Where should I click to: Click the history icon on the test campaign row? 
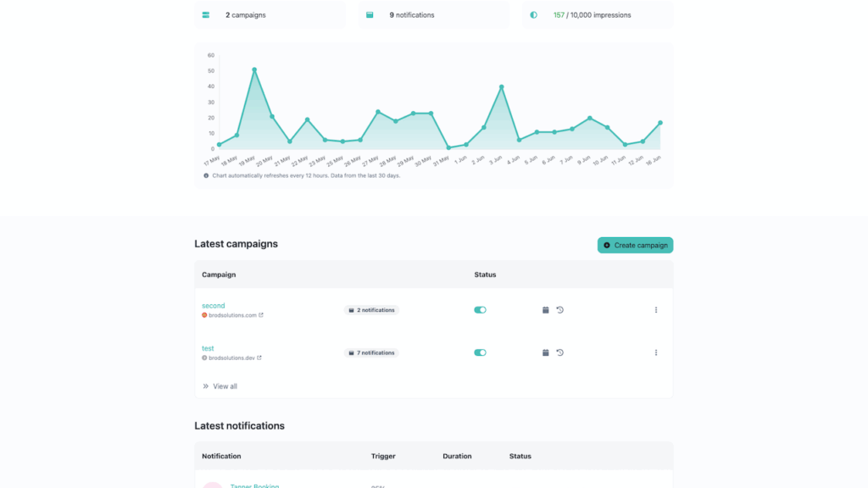(559, 352)
